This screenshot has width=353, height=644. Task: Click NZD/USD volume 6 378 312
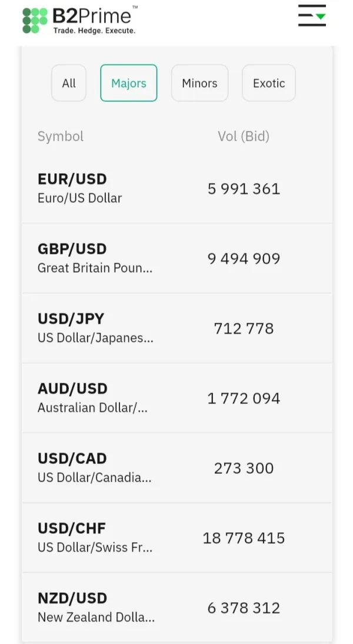pyautogui.click(x=244, y=608)
